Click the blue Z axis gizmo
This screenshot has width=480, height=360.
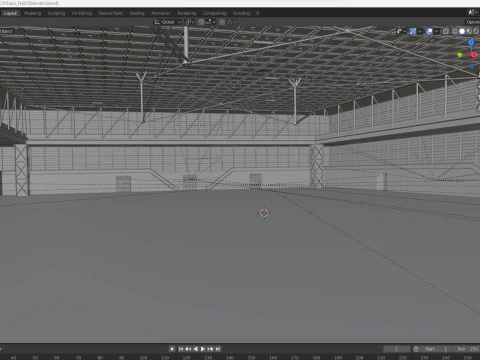pyautogui.click(x=471, y=42)
